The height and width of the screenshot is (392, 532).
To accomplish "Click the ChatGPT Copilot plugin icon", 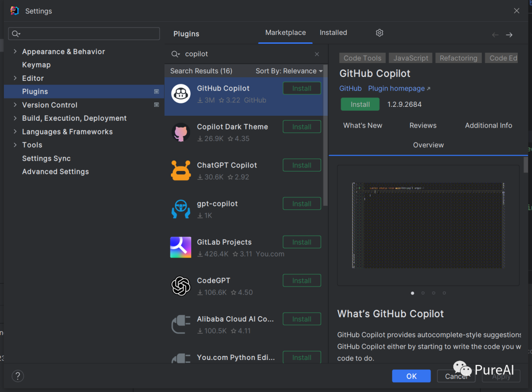I will point(181,170).
